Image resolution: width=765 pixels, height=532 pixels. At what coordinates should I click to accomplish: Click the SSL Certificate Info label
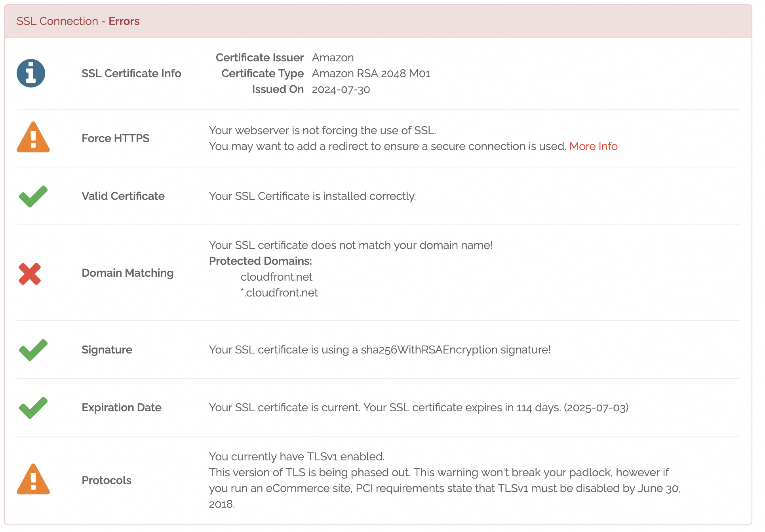coord(131,74)
